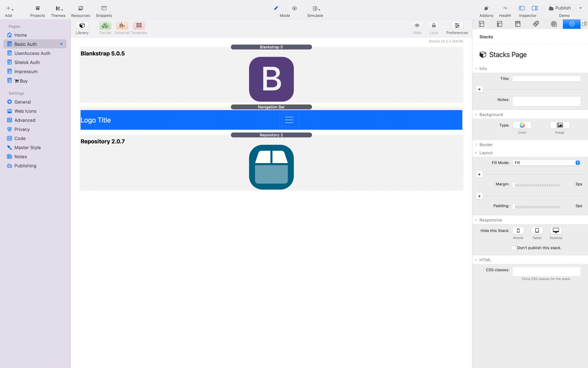Collapse the Layout section

coord(476,153)
